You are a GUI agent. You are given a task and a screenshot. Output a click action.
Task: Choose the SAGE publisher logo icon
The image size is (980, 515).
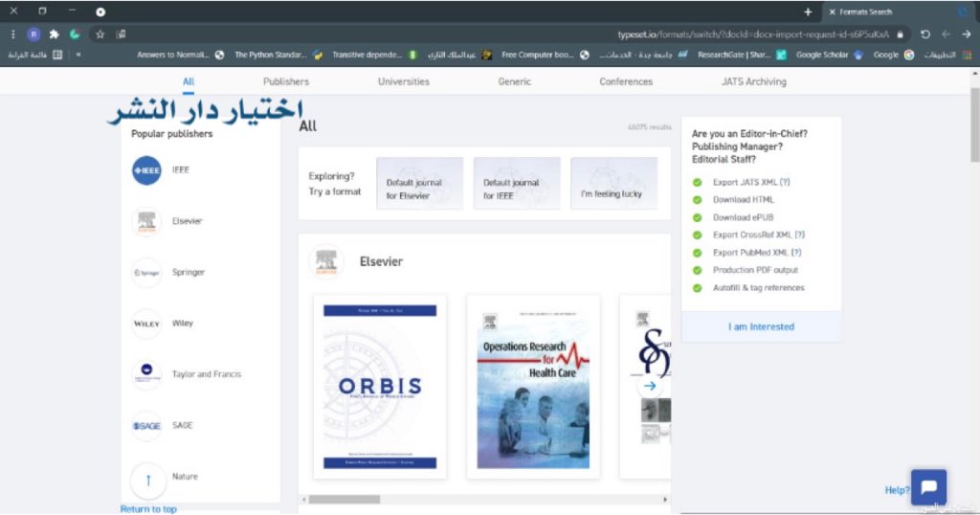click(146, 426)
